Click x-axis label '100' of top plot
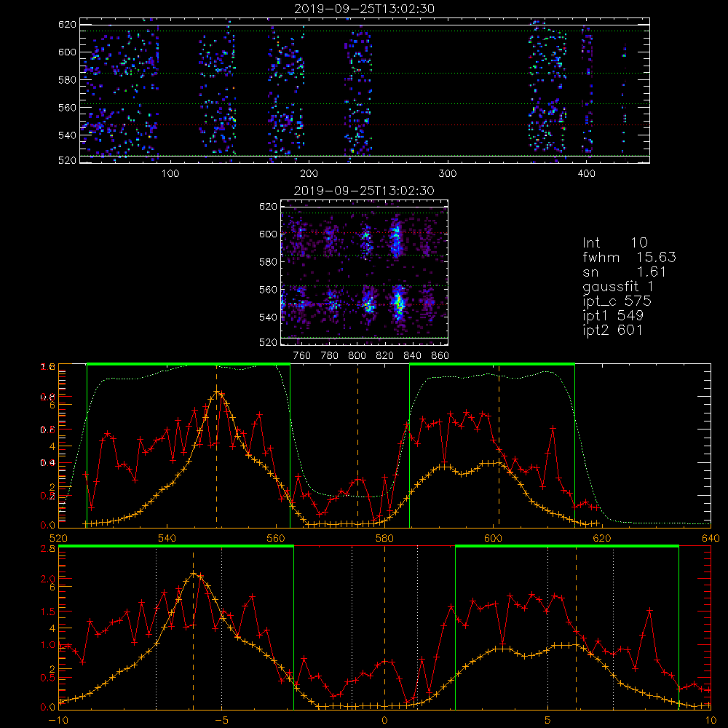 point(170,174)
